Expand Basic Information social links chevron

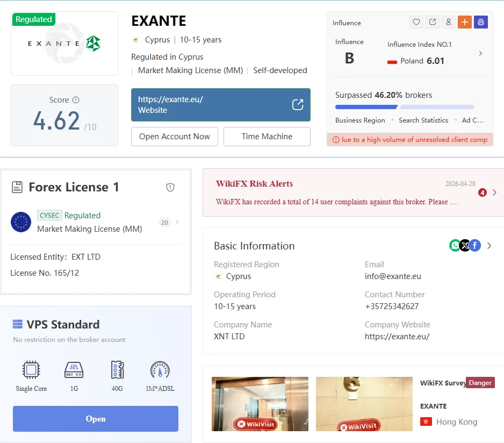pyautogui.click(x=489, y=246)
